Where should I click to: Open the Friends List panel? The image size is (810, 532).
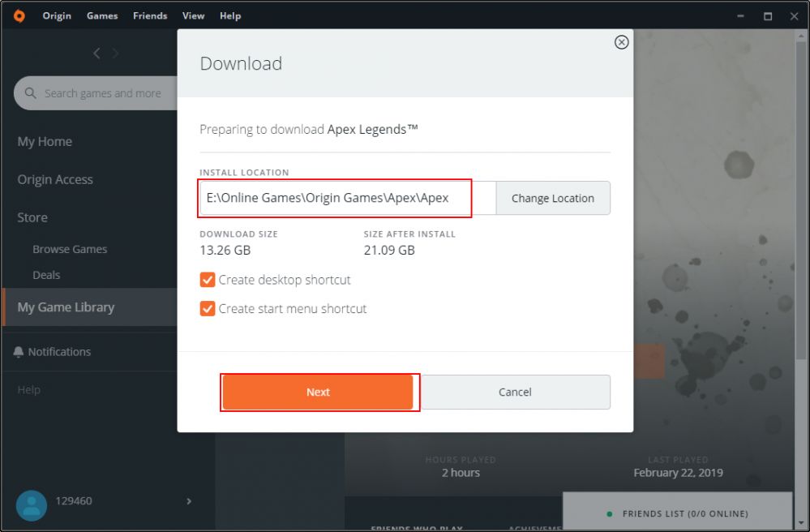[x=677, y=513]
